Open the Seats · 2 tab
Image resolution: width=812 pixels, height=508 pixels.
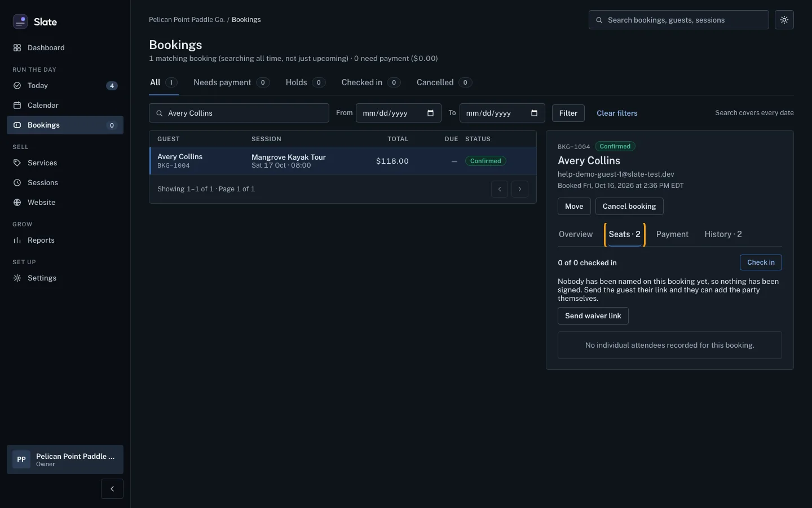pyautogui.click(x=625, y=234)
